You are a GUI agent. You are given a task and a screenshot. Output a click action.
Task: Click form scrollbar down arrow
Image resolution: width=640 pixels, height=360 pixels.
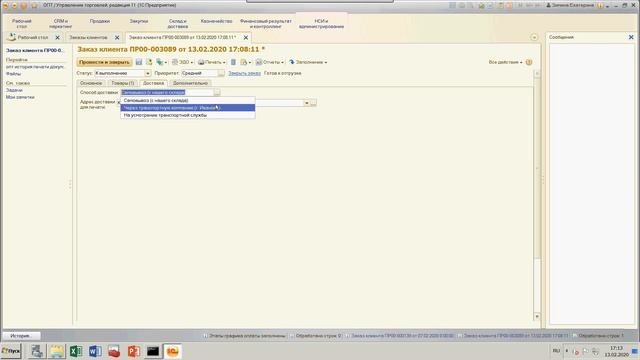point(537,316)
